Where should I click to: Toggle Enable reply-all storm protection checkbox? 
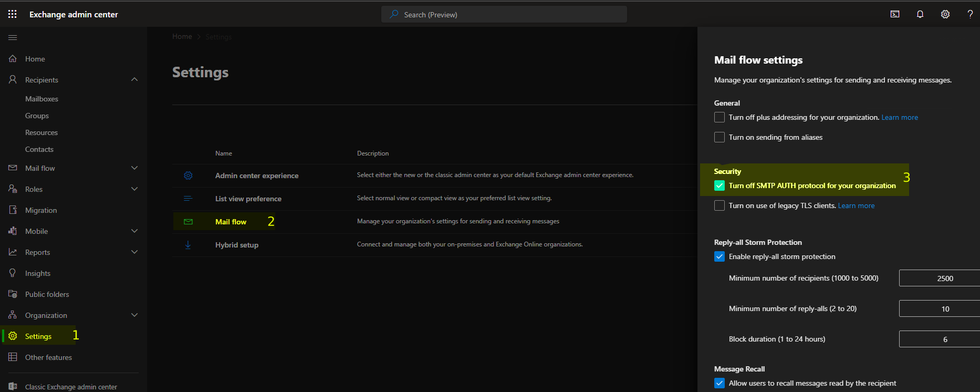tap(720, 256)
